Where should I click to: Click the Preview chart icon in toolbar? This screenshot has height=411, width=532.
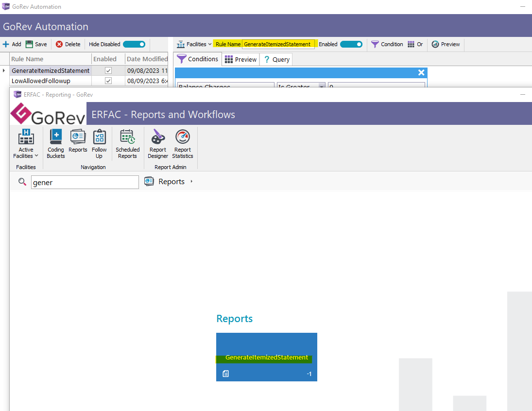pos(435,44)
